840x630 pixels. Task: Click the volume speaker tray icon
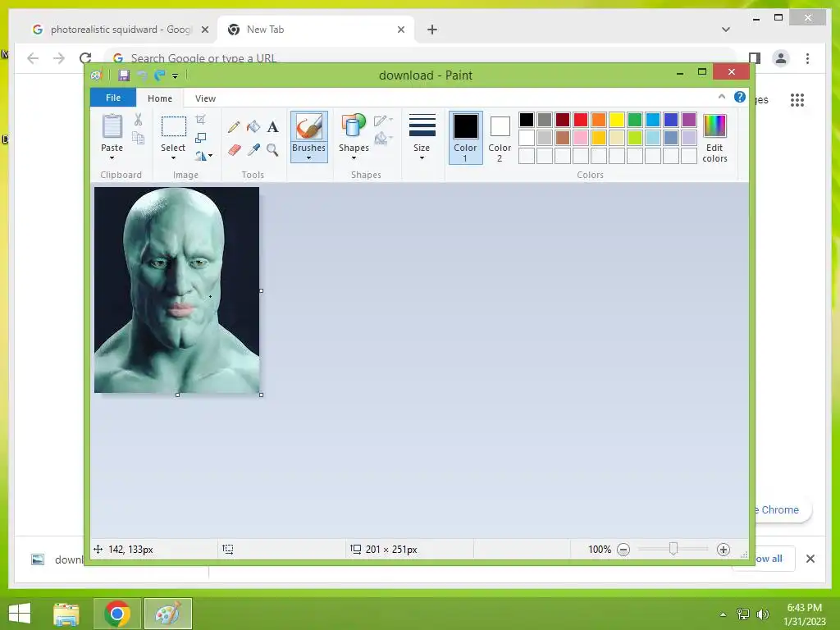pos(763,614)
